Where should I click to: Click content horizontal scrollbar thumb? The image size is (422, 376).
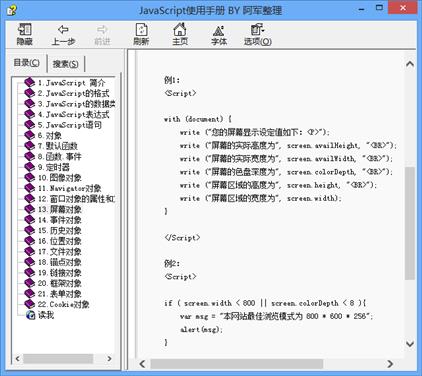(x=237, y=364)
